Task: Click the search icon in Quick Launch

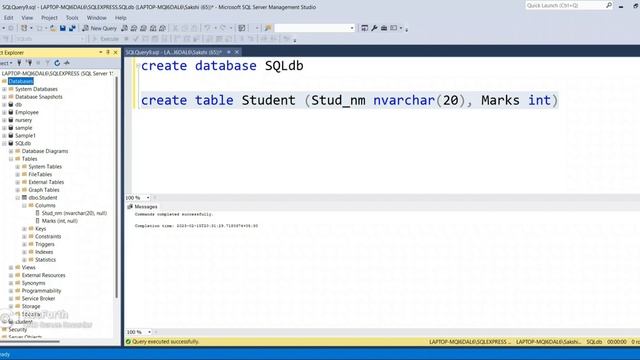Action: pos(609,5)
